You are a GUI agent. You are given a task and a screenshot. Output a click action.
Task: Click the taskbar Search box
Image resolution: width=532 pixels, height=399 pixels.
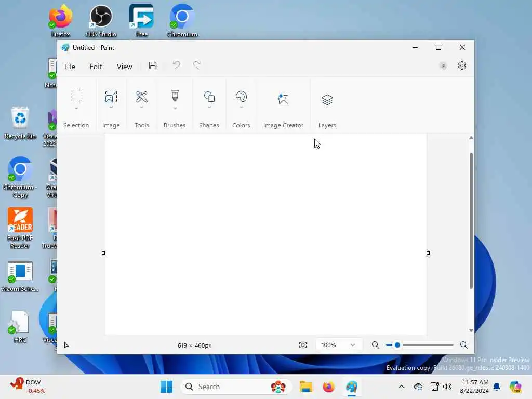pos(236,387)
